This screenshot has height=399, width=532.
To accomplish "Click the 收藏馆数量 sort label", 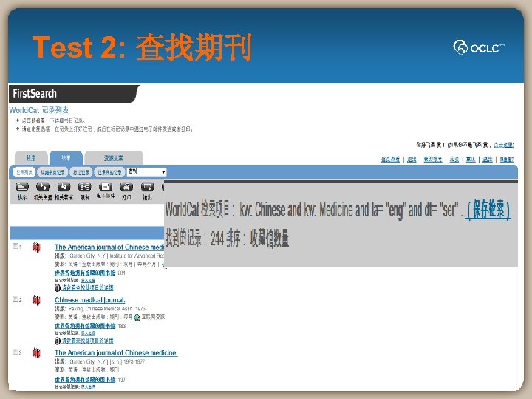I will point(270,238).
